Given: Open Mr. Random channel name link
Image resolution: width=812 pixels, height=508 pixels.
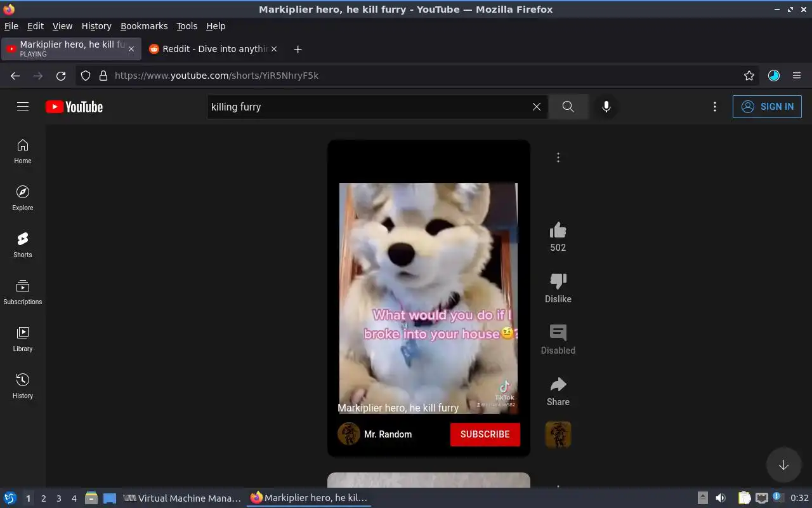Looking at the screenshot, I should pos(388,434).
